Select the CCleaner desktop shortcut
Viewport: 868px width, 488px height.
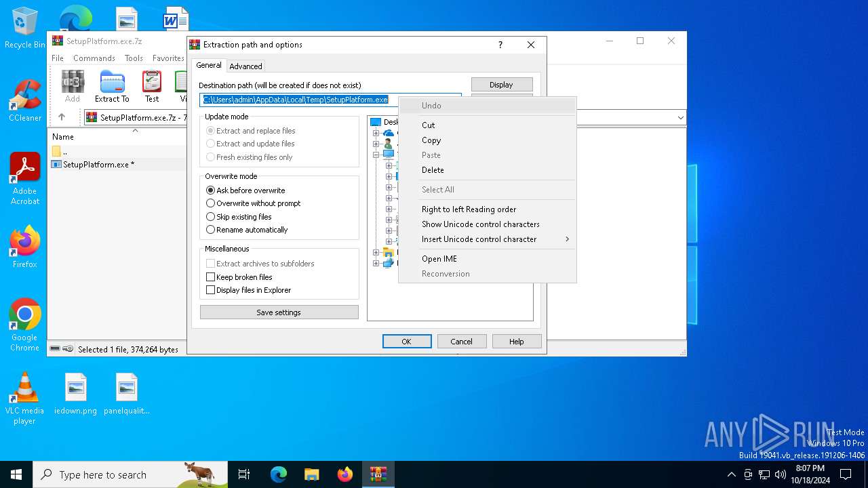click(25, 100)
